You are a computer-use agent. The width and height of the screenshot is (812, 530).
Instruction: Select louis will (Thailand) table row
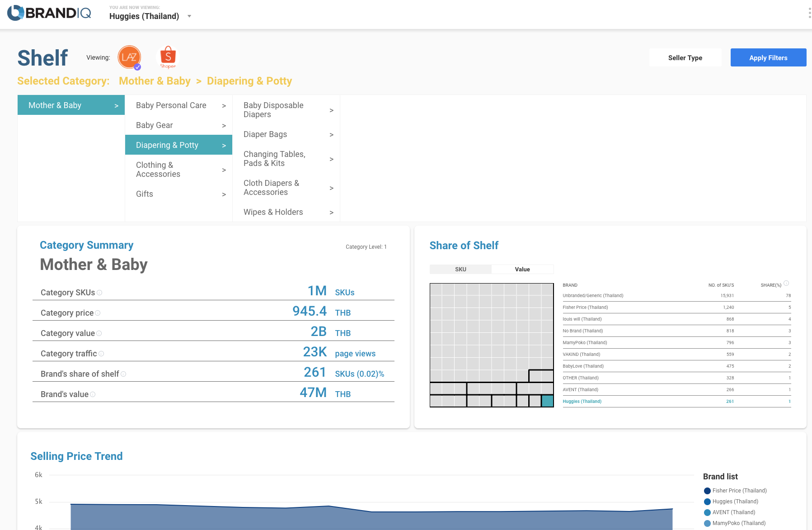coord(676,319)
